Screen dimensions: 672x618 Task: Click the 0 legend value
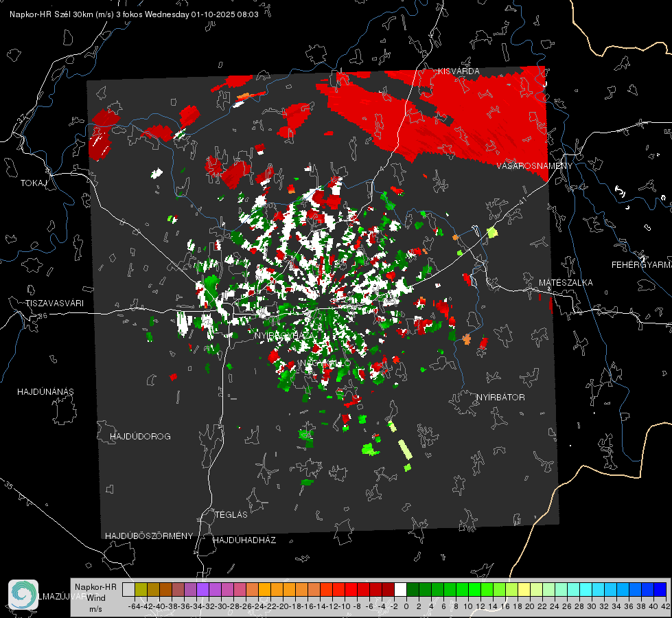pos(406,606)
